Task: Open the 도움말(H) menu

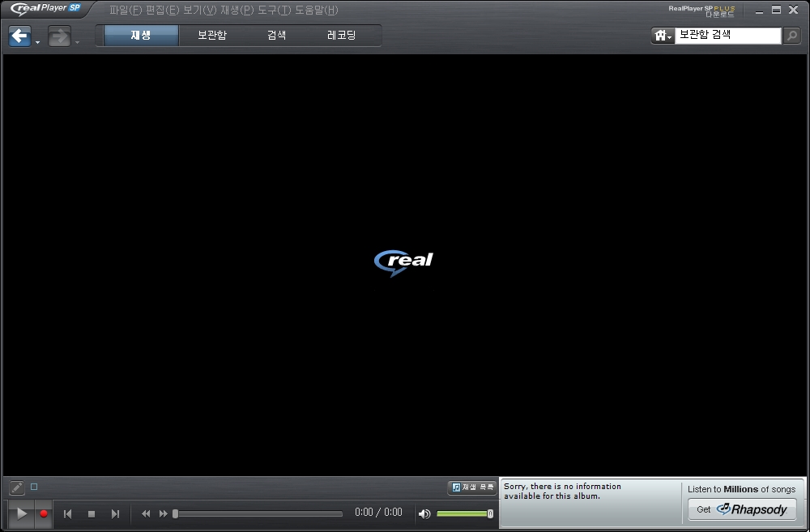Action: (317, 11)
